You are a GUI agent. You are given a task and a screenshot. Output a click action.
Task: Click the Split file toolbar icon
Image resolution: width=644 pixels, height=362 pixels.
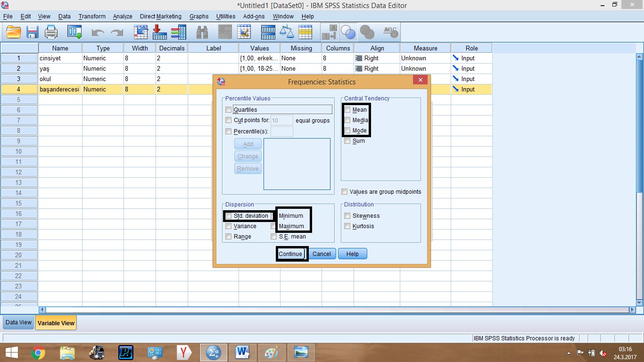pyautogui.click(x=268, y=32)
